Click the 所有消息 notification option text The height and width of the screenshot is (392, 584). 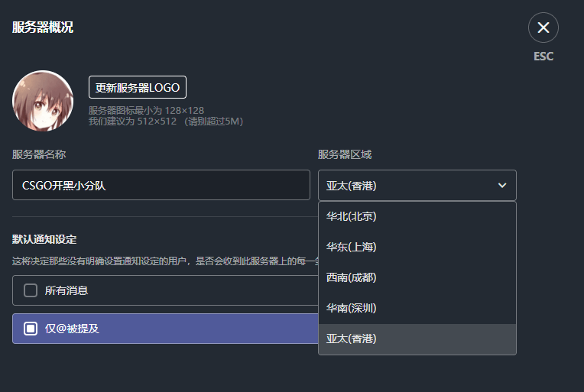(67, 290)
